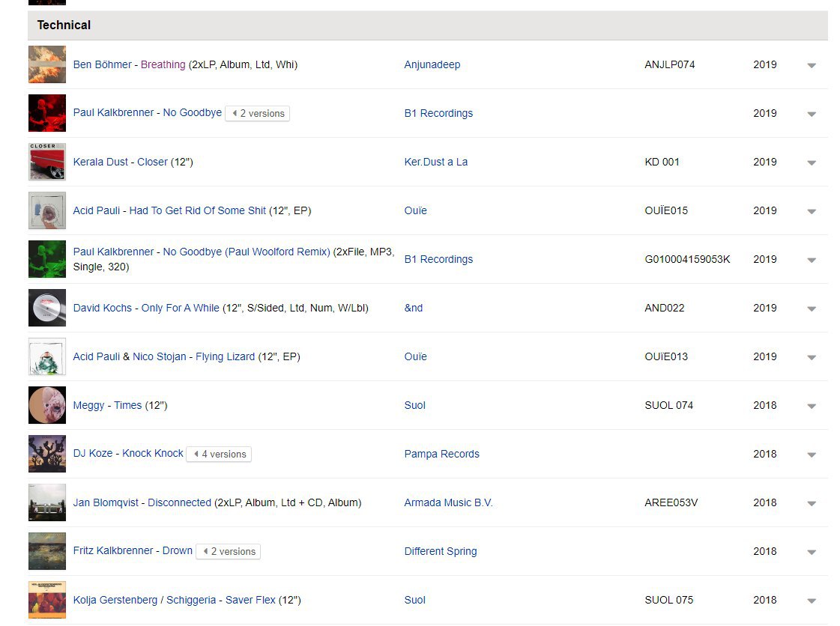Viewport: 840px width, 626px height.
Task: Open Fritz Kalkbrenner artist link
Action: pyautogui.click(x=113, y=551)
